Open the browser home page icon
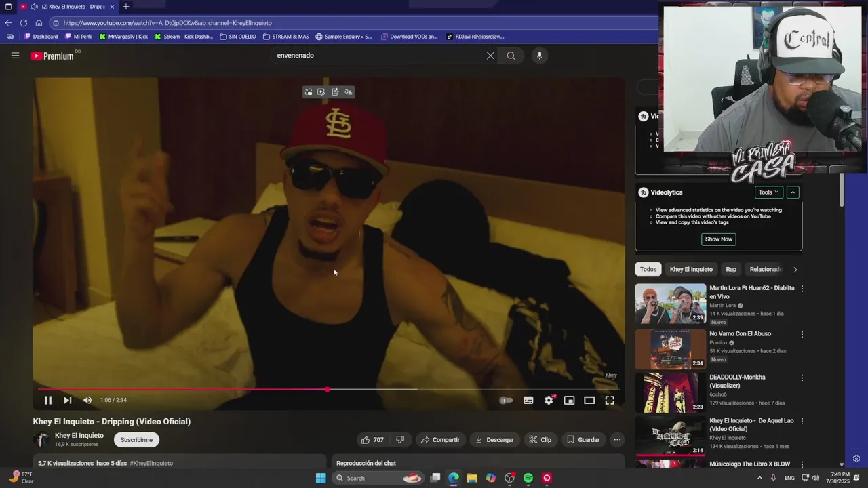The width and height of the screenshot is (868, 488). (39, 22)
